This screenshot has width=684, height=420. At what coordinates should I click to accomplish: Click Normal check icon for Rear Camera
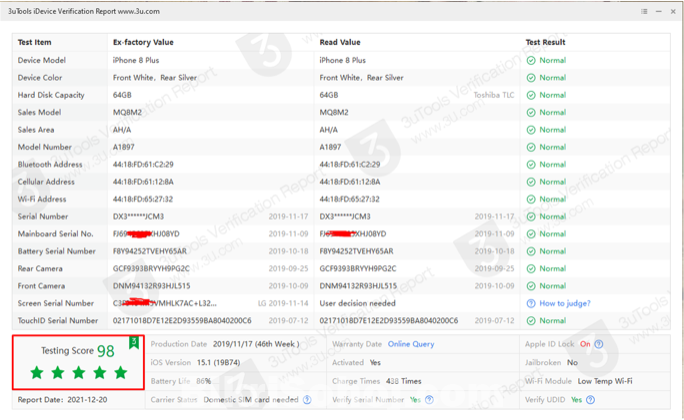pos(531,269)
